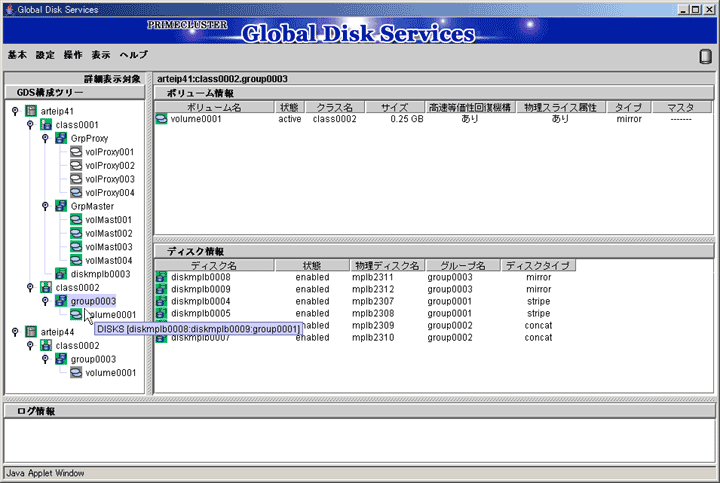The width and height of the screenshot is (720, 483).
Task: Select the GrpMaster tree label
Action: (92, 206)
